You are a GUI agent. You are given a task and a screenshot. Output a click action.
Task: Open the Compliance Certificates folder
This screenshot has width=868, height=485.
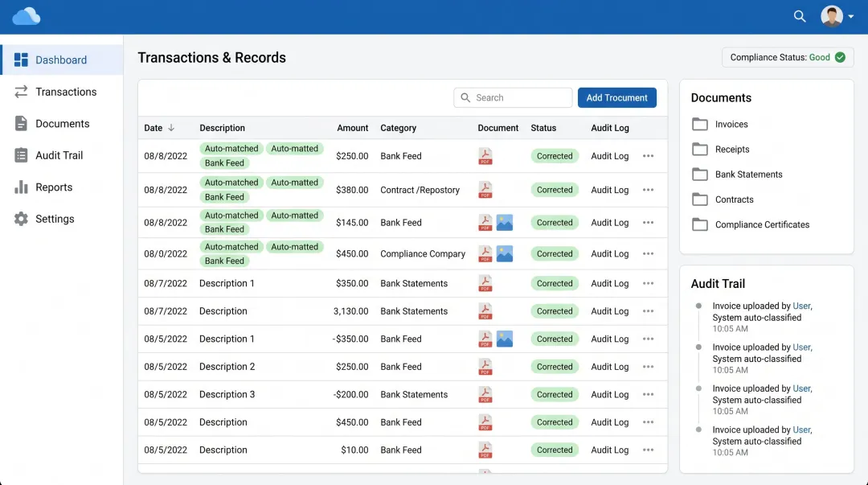(x=750, y=224)
